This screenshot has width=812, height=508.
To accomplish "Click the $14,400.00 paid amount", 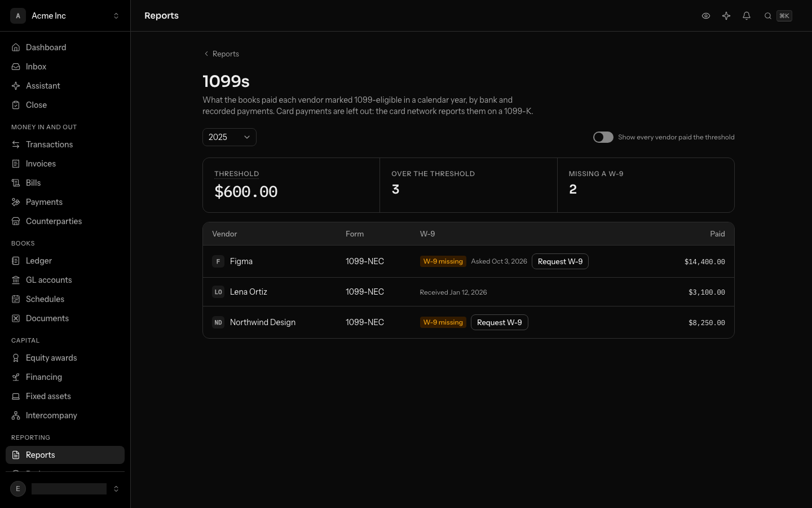I will 705,261.
